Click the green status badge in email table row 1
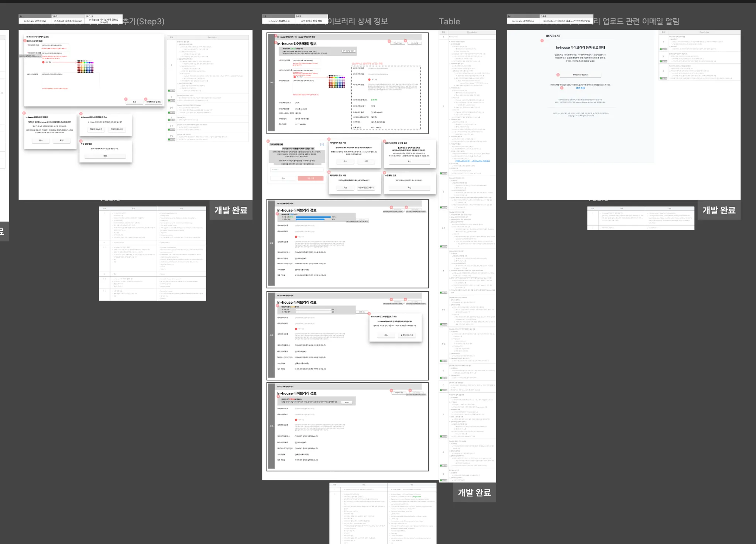Image resolution: width=756 pixels, height=544 pixels. pos(664,49)
